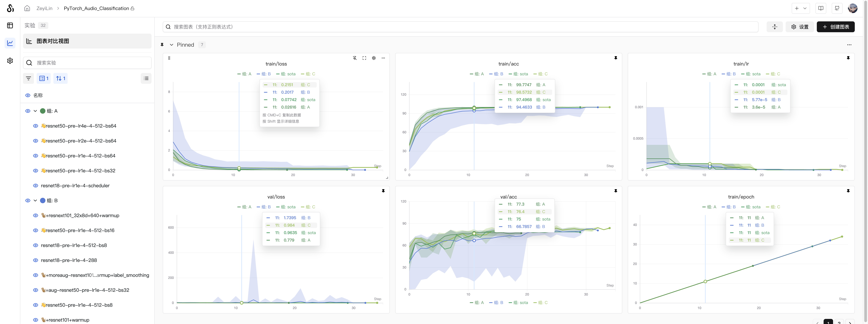Click the blue color dot of group B
868x324 pixels.
43,201
